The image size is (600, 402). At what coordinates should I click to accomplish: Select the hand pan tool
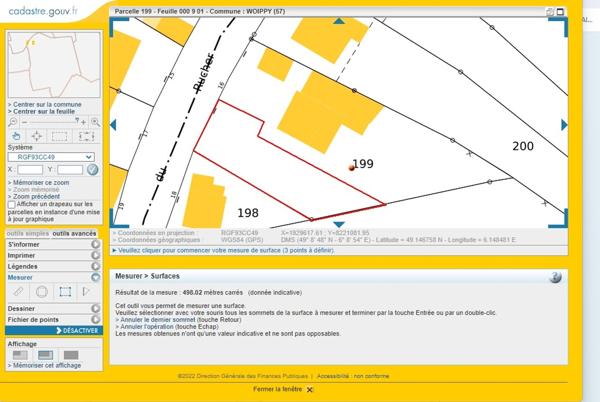point(16,136)
